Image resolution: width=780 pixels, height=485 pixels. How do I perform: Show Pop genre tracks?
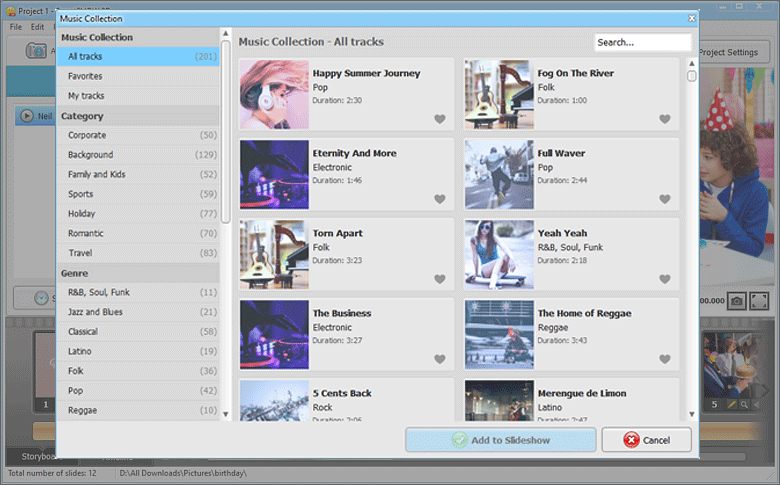pyautogui.click(x=138, y=390)
